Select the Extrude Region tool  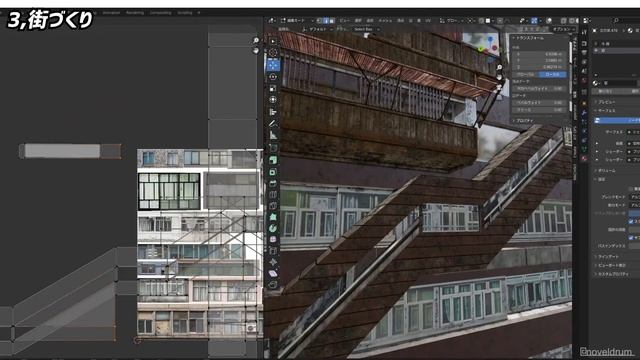click(x=273, y=160)
